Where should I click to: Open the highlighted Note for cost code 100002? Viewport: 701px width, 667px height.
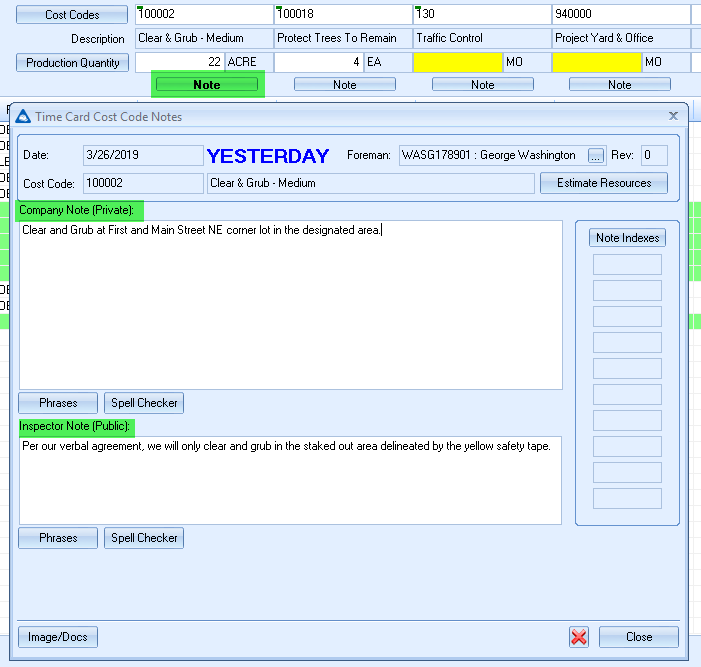point(207,84)
